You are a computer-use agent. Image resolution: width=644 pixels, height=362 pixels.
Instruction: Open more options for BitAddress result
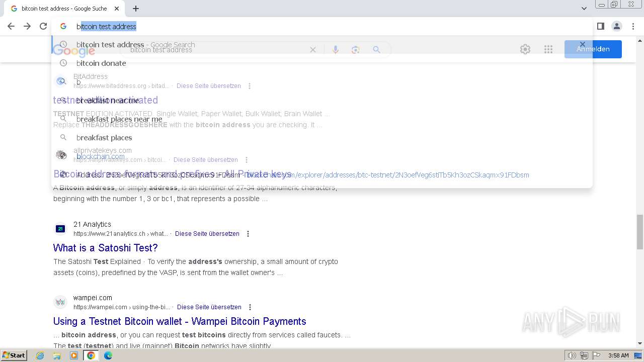click(x=250, y=86)
